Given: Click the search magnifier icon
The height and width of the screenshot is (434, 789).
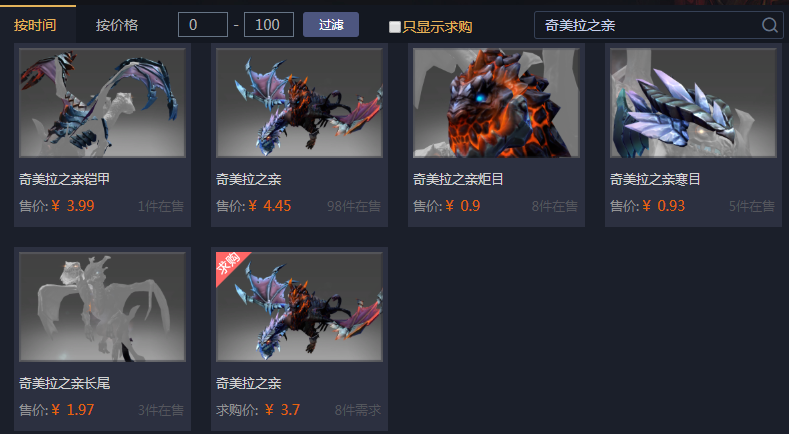Looking at the screenshot, I should pos(769,25).
